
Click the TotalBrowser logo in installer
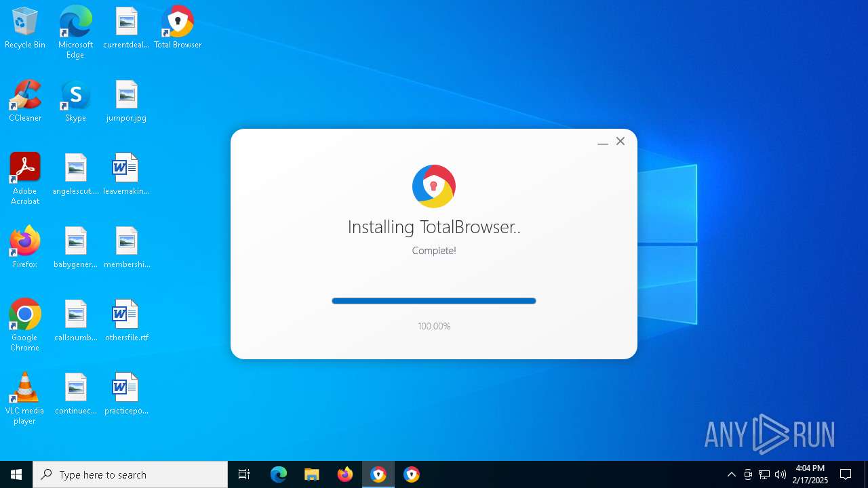point(434,186)
